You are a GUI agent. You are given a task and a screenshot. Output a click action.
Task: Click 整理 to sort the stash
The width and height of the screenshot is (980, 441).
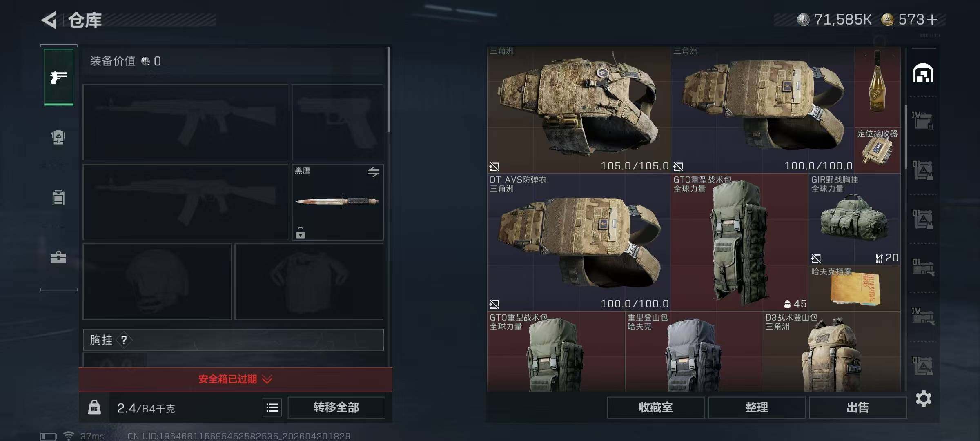(757, 407)
